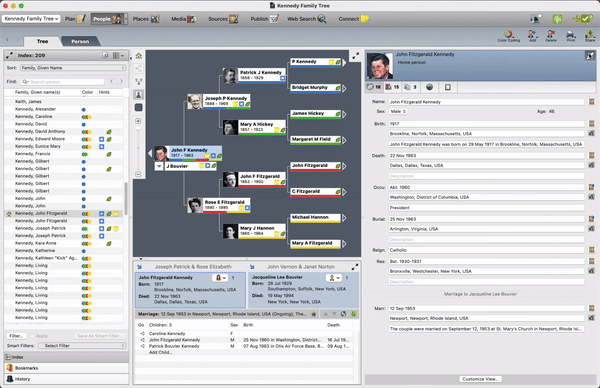
Task: Expand the pedigree view to full size
Action: pos(355,56)
